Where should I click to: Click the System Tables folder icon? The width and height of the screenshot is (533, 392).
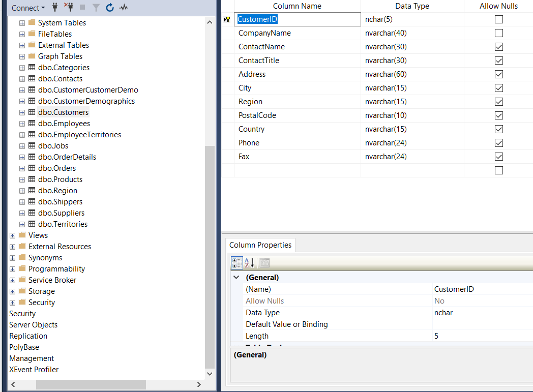32,22
